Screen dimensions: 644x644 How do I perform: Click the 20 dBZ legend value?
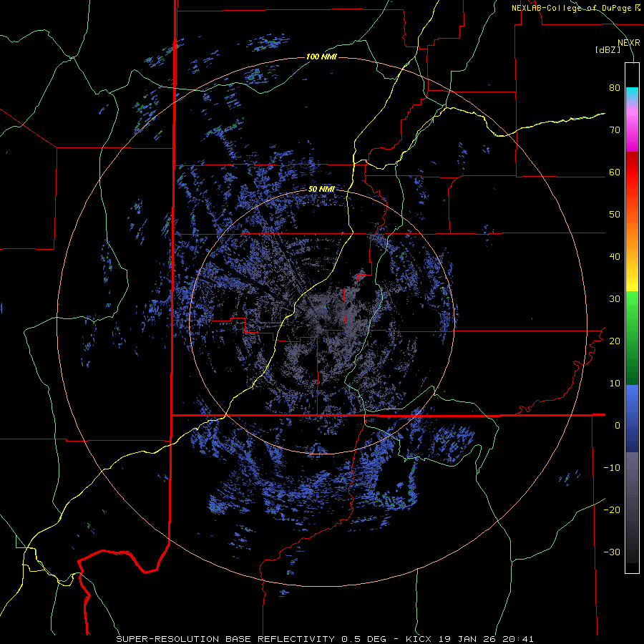615,341
